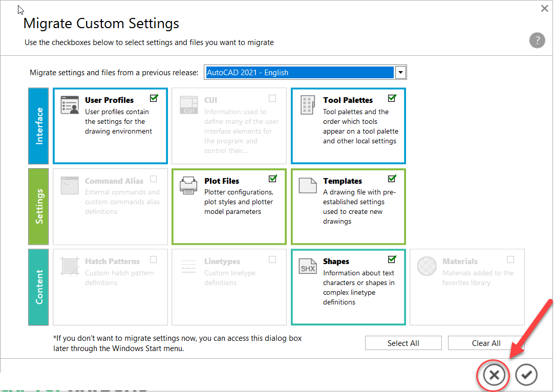
Task: Click the grayed-out CUI icon
Action: (188, 104)
